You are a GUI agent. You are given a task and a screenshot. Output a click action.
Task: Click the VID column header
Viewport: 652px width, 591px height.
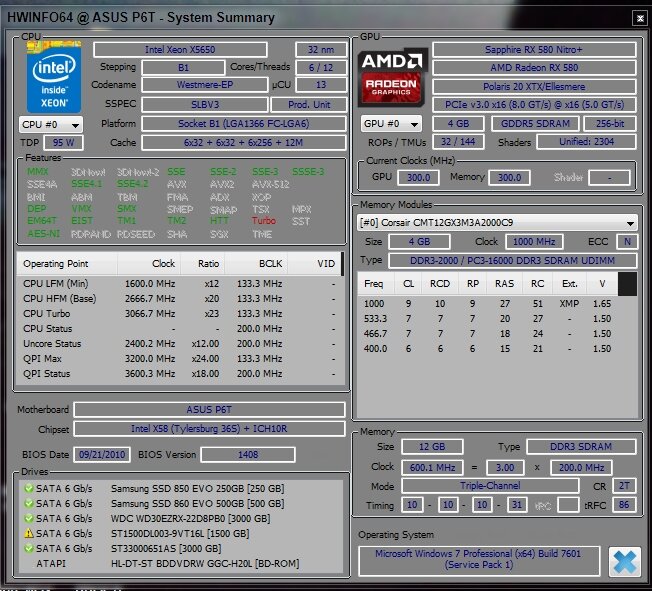314,264
